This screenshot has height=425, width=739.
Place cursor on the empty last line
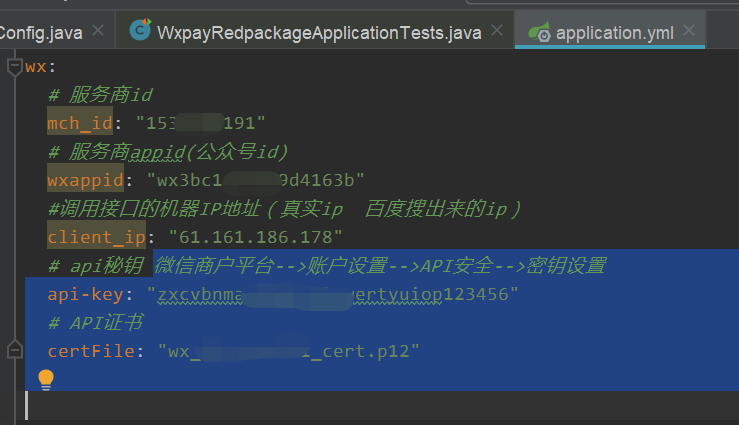point(382,405)
